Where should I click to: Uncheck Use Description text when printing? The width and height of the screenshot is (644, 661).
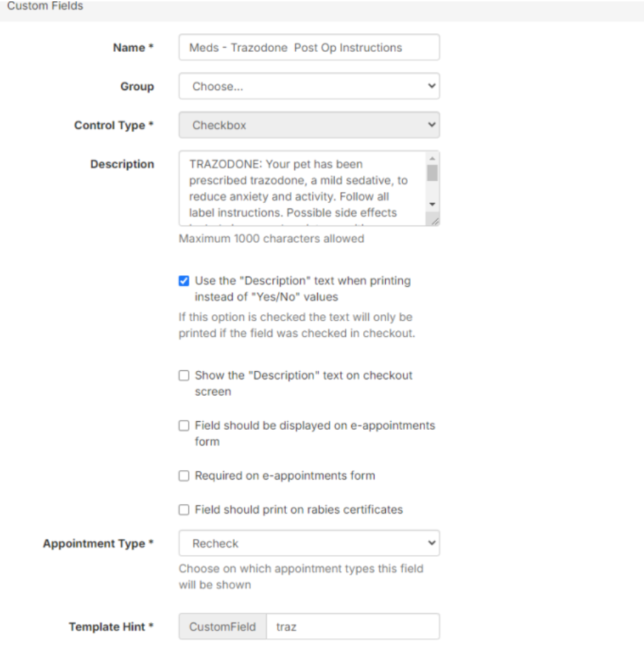[x=184, y=281]
